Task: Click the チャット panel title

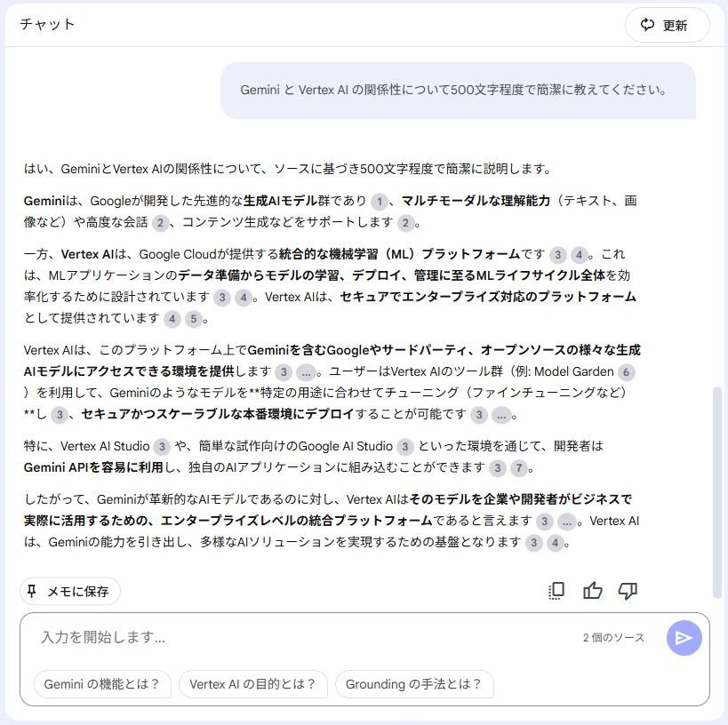Action: 47,24
